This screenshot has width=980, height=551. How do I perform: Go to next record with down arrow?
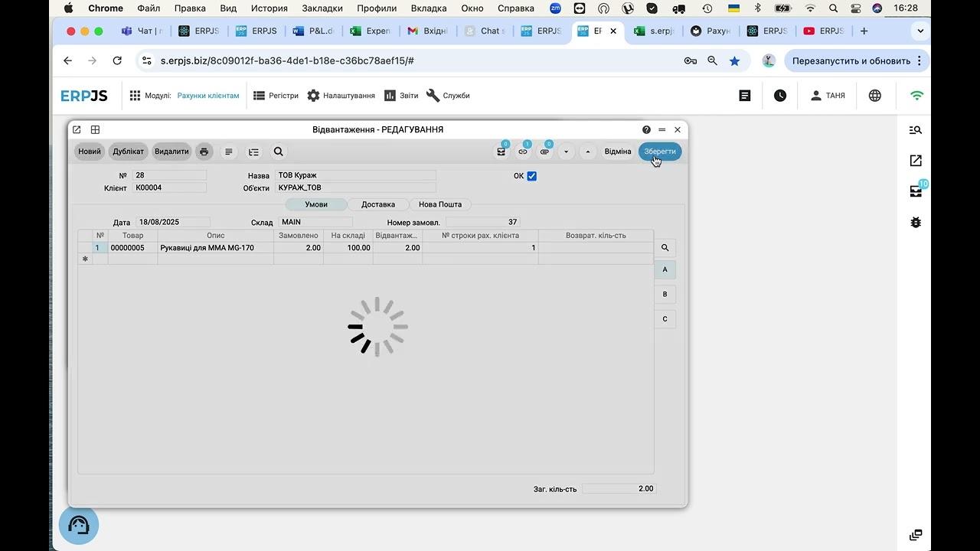click(x=566, y=152)
